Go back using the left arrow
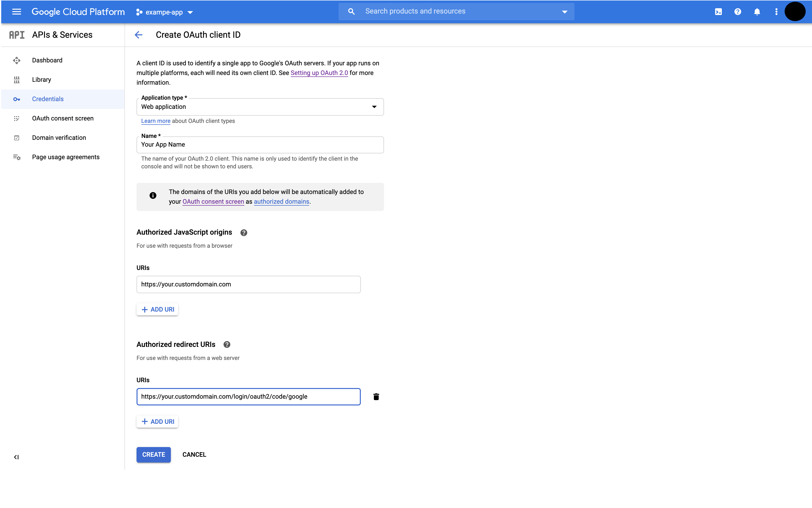Image resolution: width=812 pixels, height=508 pixels. (138, 35)
